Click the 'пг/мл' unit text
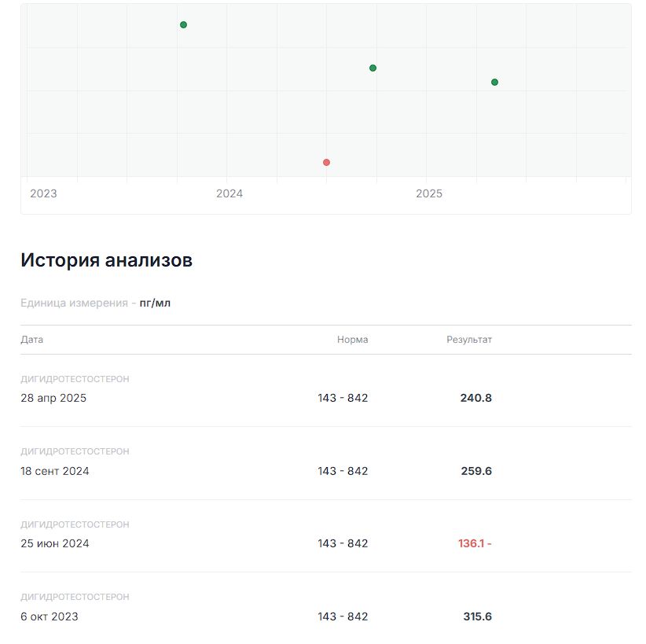646x644 pixels. [x=155, y=303]
